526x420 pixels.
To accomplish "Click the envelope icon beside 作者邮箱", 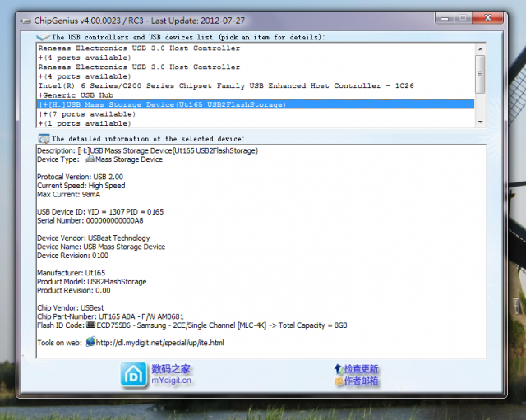I will (339, 381).
